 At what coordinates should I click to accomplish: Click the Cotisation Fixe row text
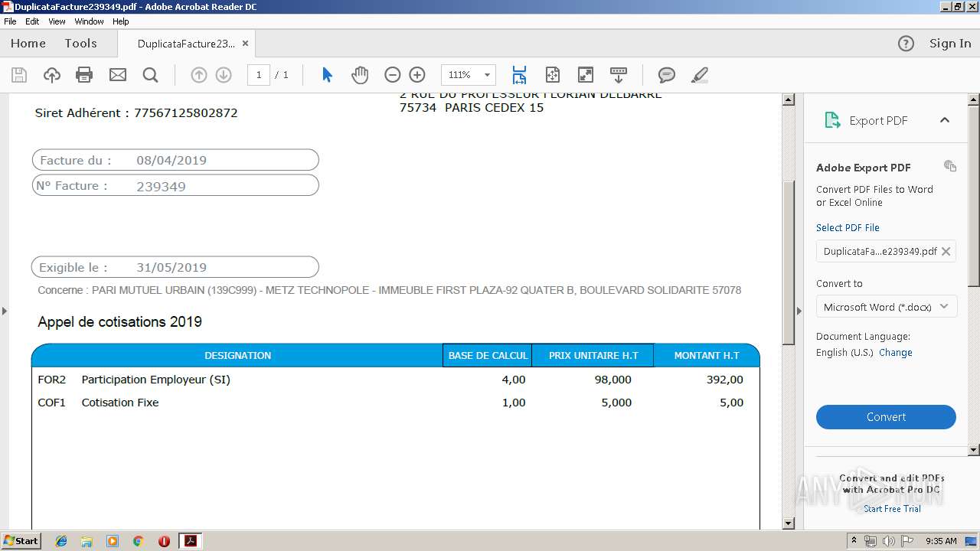[120, 403]
